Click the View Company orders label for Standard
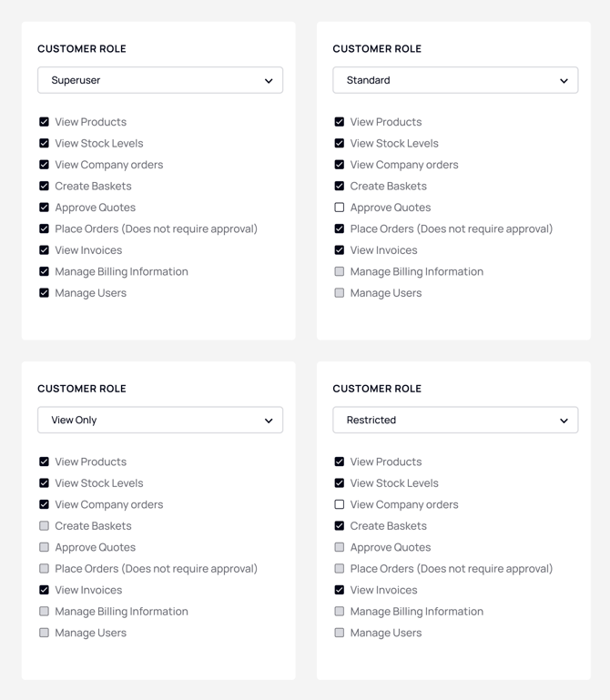 404,165
